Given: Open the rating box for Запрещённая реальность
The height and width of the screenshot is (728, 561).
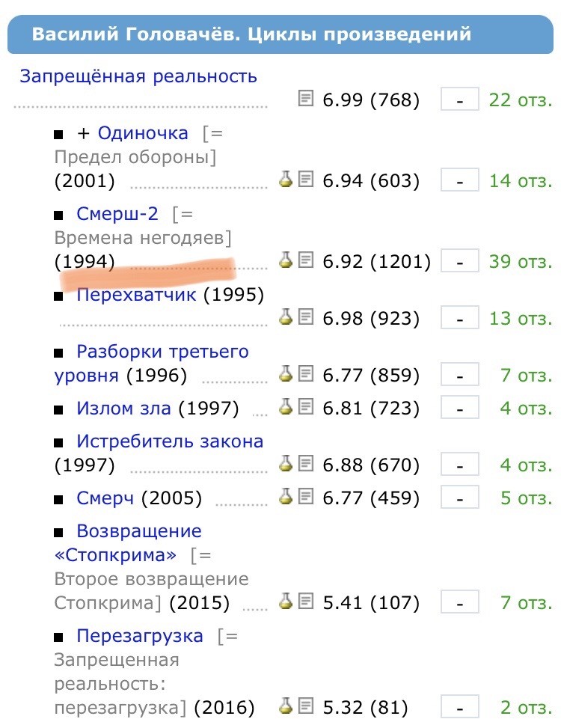Looking at the screenshot, I should (459, 100).
